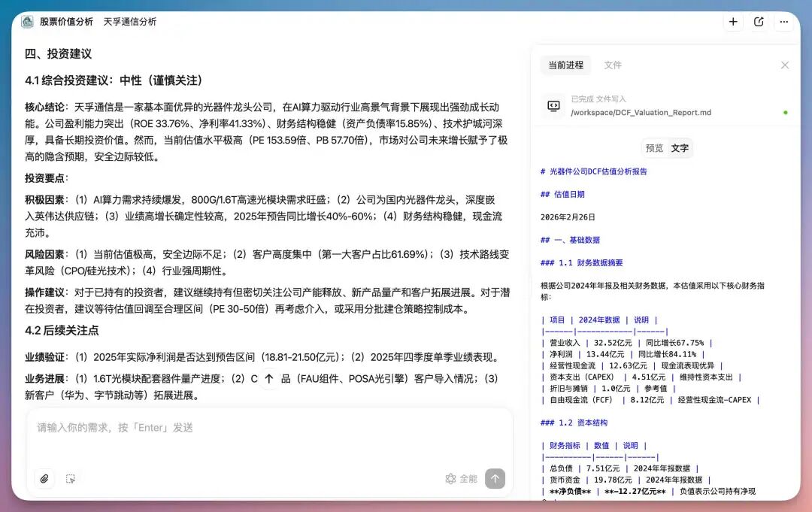Image resolution: width=812 pixels, height=512 pixels.
Task: Open the share icon in the top bar
Action: point(758,22)
